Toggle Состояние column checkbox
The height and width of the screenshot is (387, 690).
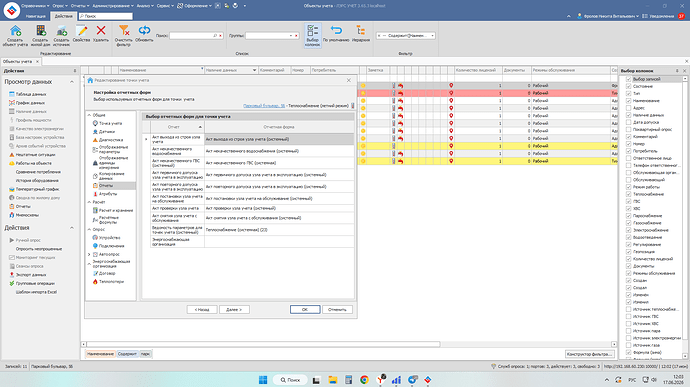tap(628, 86)
